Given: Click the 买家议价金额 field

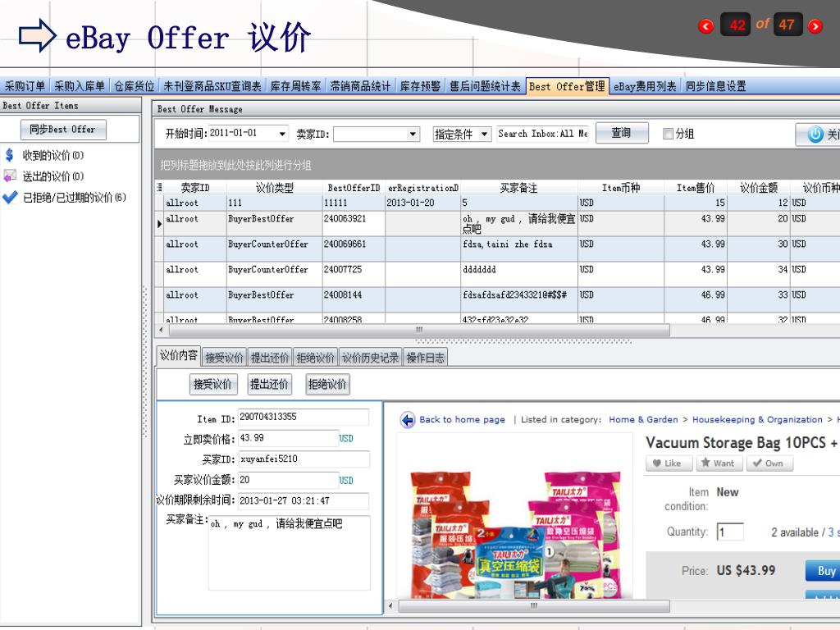Looking at the screenshot, I should pos(288,480).
